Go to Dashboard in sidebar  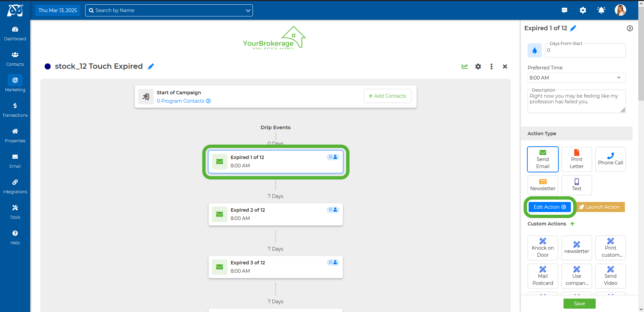15,34
